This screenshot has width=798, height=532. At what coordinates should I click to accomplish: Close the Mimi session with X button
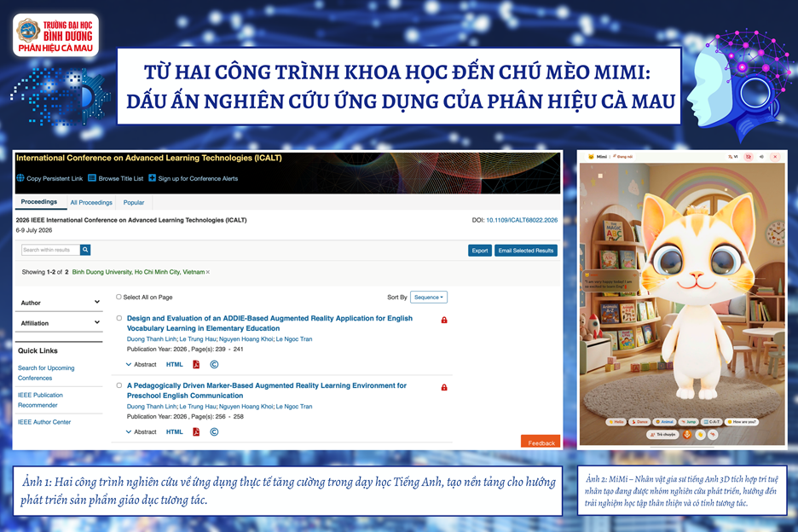(x=775, y=157)
